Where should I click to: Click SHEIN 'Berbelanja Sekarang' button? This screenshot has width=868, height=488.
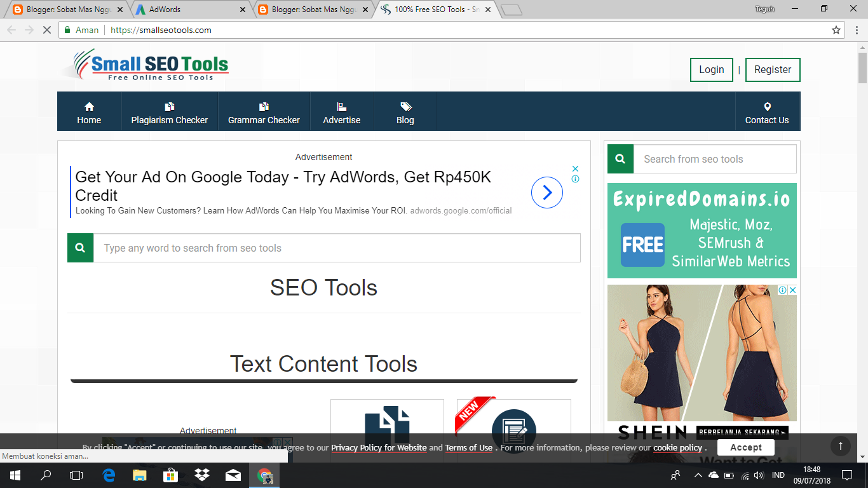point(742,433)
